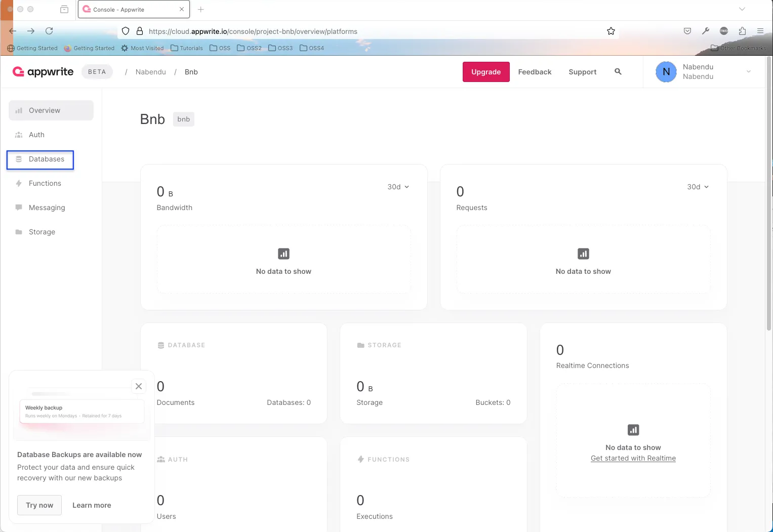Open the list all tabs chevron

[x=742, y=9]
